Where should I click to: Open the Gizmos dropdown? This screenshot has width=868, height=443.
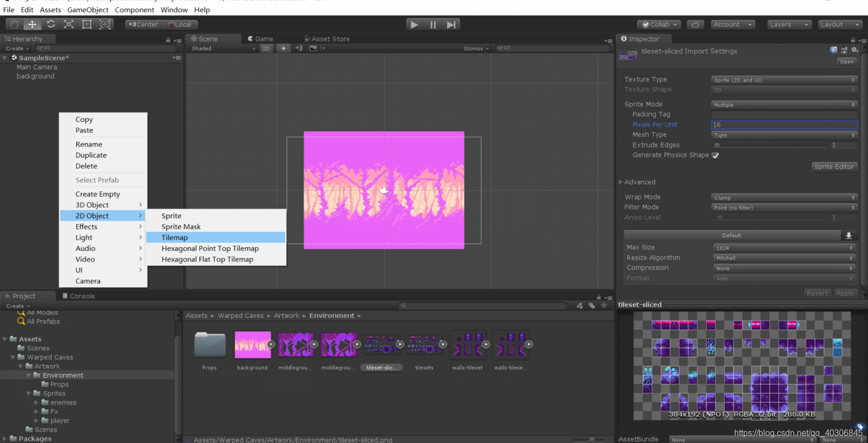(476, 48)
